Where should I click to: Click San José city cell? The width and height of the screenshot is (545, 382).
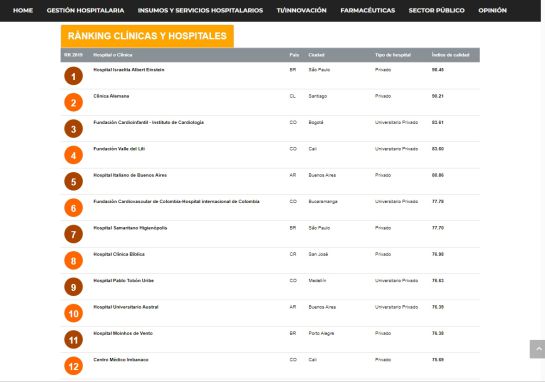318,254
